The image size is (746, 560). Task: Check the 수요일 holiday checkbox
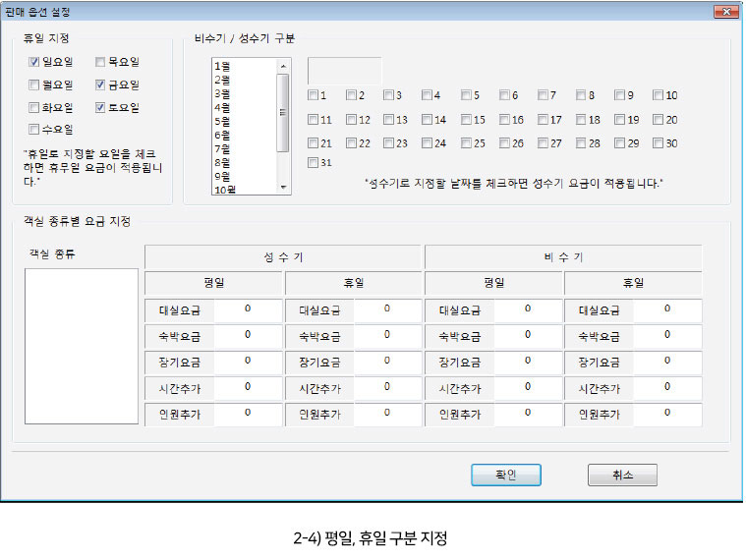click(x=33, y=130)
